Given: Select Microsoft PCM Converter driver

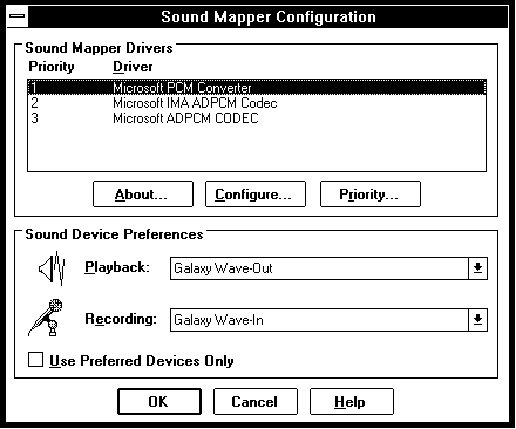Looking at the screenshot, I should tap(257, 88).
